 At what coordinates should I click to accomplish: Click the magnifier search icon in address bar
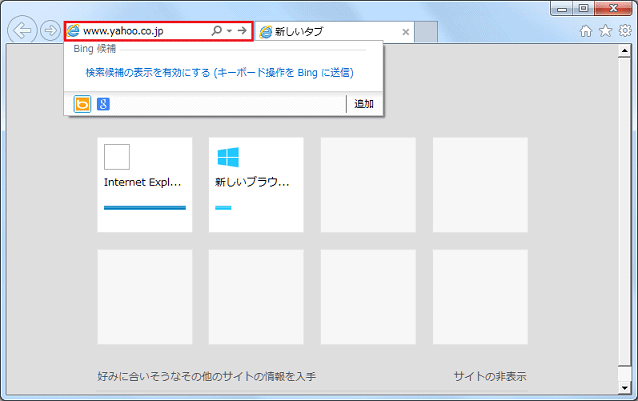click(216, 31)
